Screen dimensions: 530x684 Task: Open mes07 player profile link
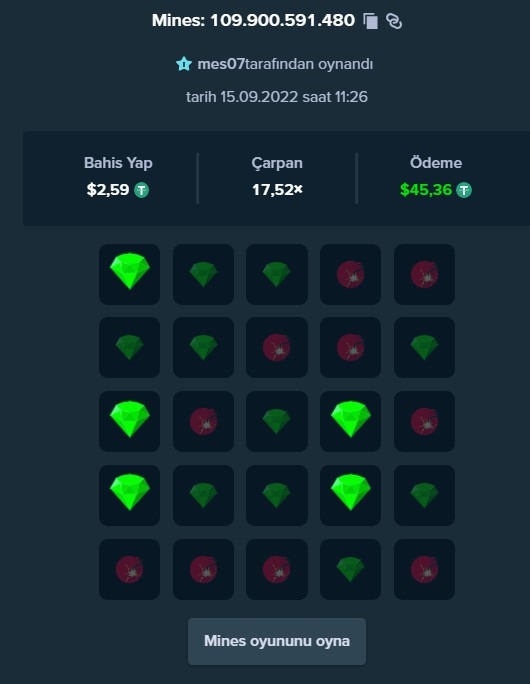point(221,64)
